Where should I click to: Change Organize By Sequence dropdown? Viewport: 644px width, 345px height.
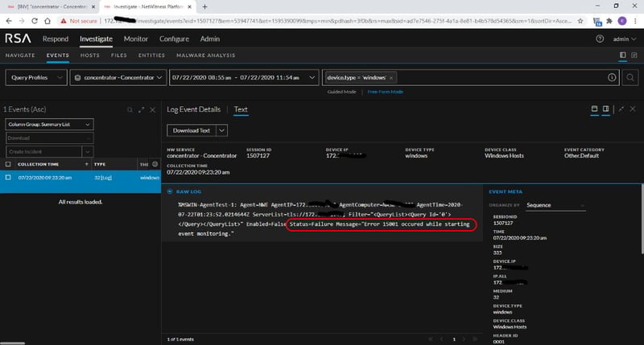tap(555, 205)
